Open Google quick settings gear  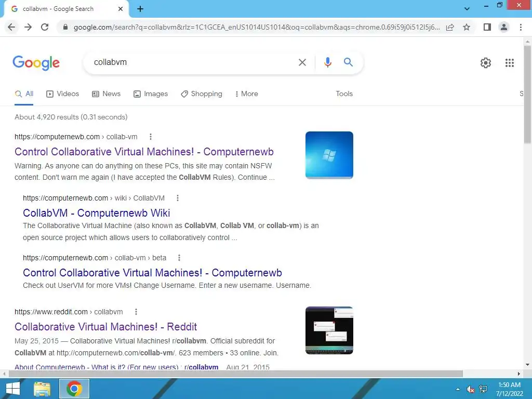point(486,63)
